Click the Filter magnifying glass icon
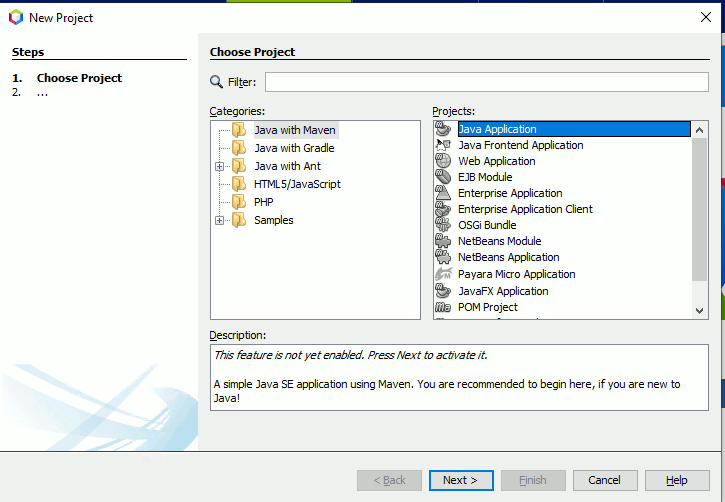Viewport: 725px width, 502px height. pyautogui.click(x=216, y=82)
